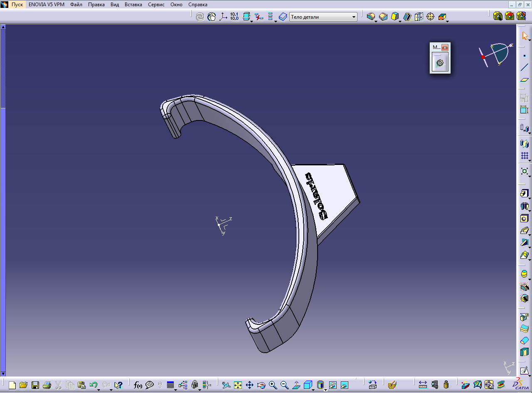Click the Rectangular Pattern grid icon
This screenshot has width=532, height=393.
525,156
